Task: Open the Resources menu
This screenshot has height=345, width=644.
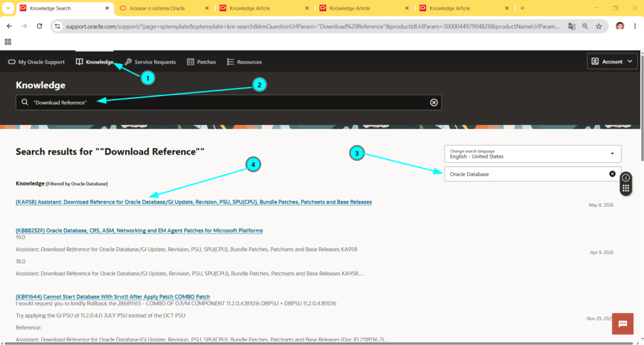Action: [x=245, y=62]
